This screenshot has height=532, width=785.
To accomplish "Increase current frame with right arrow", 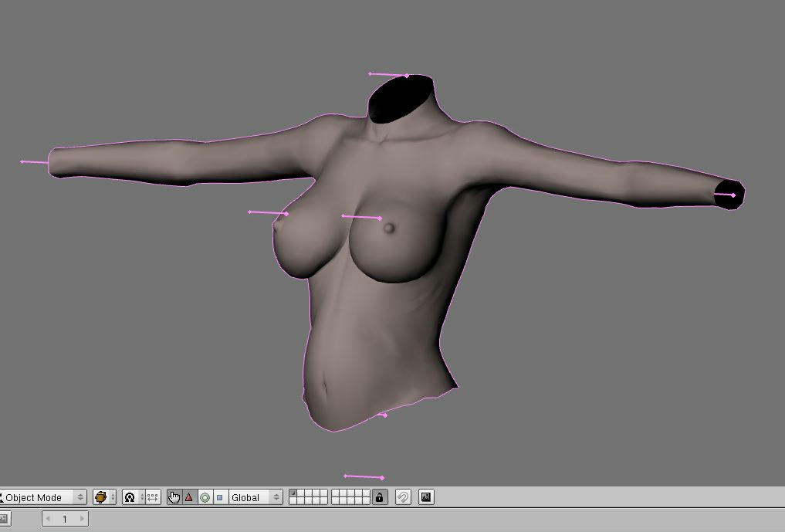I will 82,519.
